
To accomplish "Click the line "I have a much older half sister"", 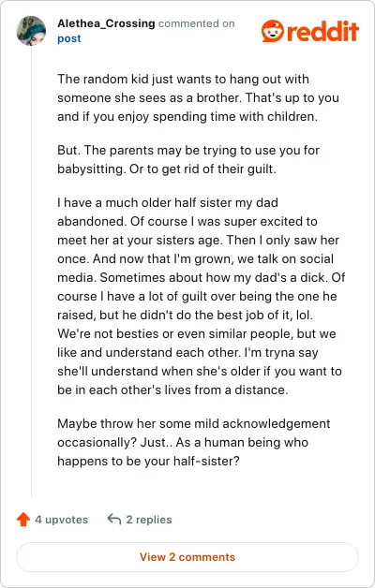I will coord(168,202).
